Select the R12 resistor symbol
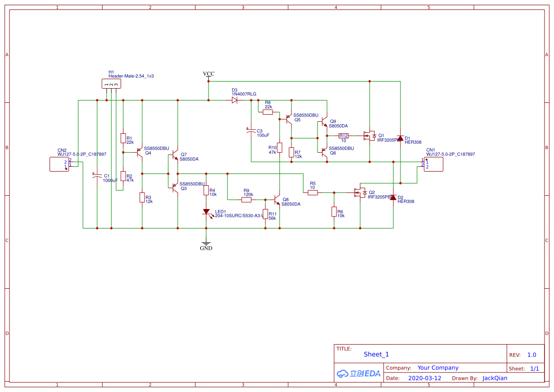This screenshot has height=392, width=554. 344,136
